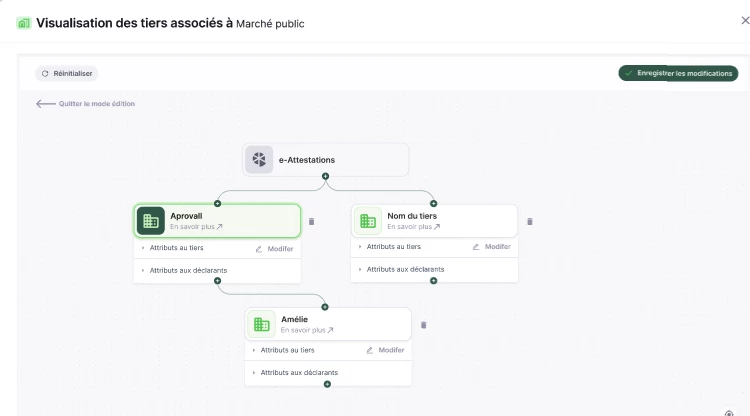The width and height of the screenshot is (750, 416).
Task: Delete the Nom du tiers node
Action: click(x=530, y=221)
